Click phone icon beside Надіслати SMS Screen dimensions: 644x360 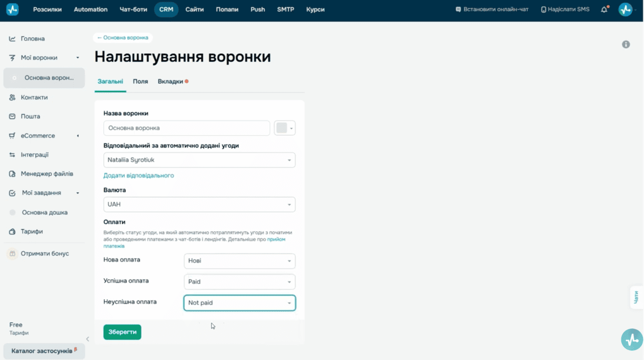tap(543, 10)
